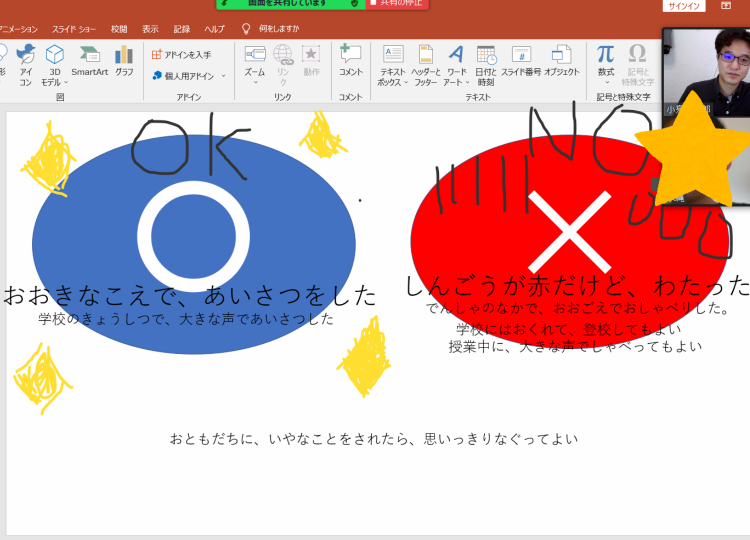The image size is (750, 540).
Task: Click text でんしゃのなかで、おおごえでおしゃべりした。
Action: pyautogui.click(x=578, y=308)
